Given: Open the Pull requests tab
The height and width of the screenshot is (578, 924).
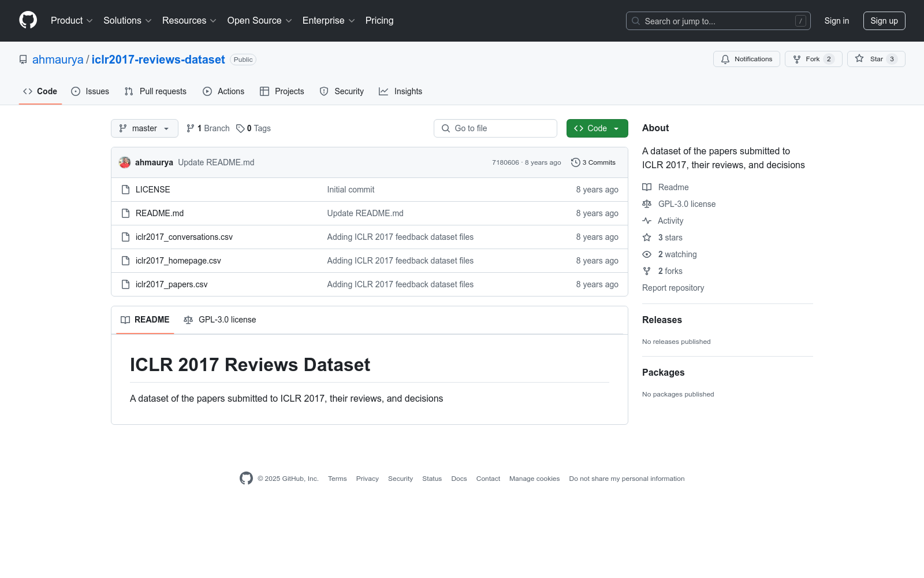Looking at the screenshot, I should pos(155,91).
